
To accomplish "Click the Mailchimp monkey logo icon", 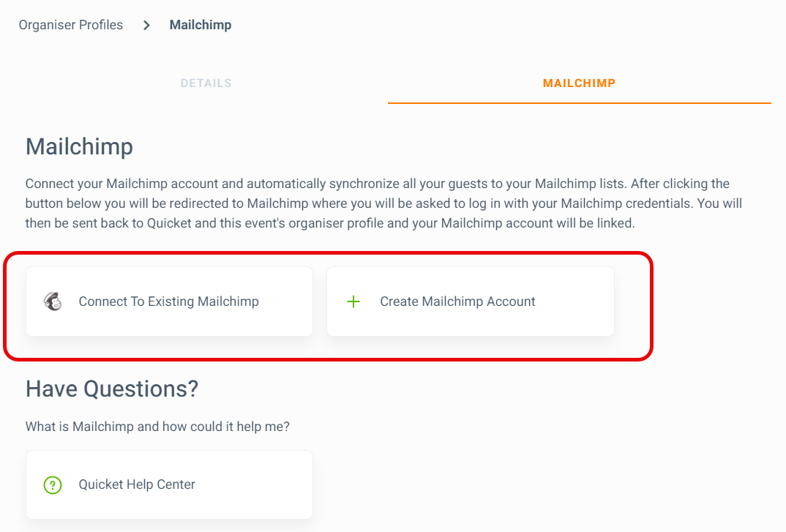I will tap(53, 301).
